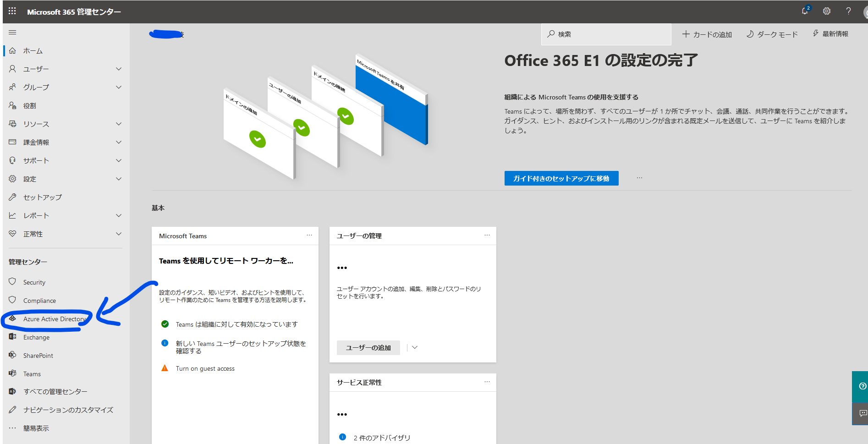
Task: Click the pencil icon for navigation customization
Action: click(x=12, y=410)
